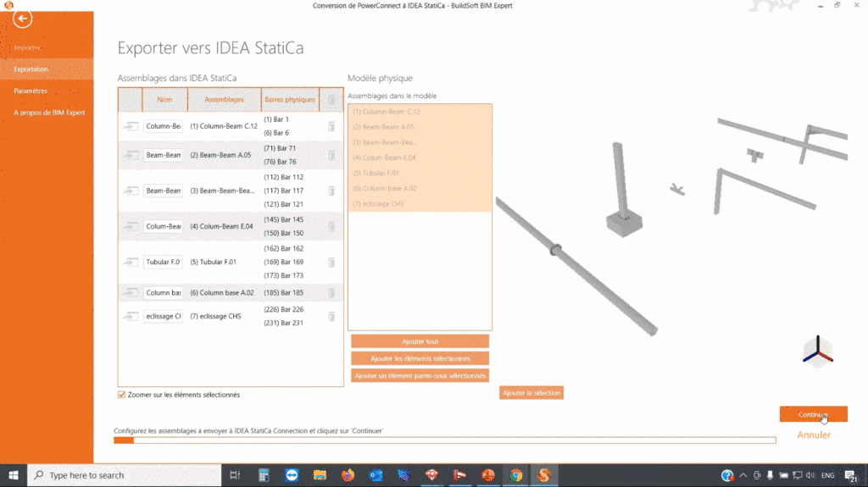Click the arrow icon of Beam-Beam-Bea... row

point(131,191)
